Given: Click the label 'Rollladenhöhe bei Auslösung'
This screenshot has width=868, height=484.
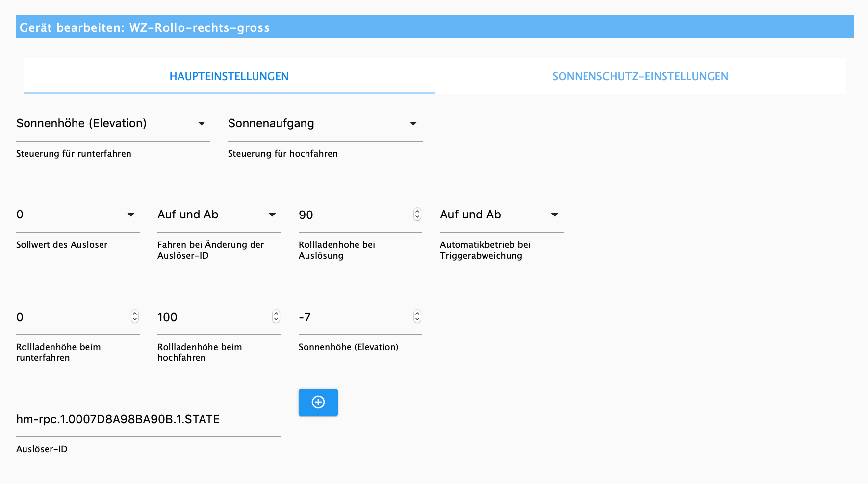Looking at the screenshot, I should click(x=337, y=250).
